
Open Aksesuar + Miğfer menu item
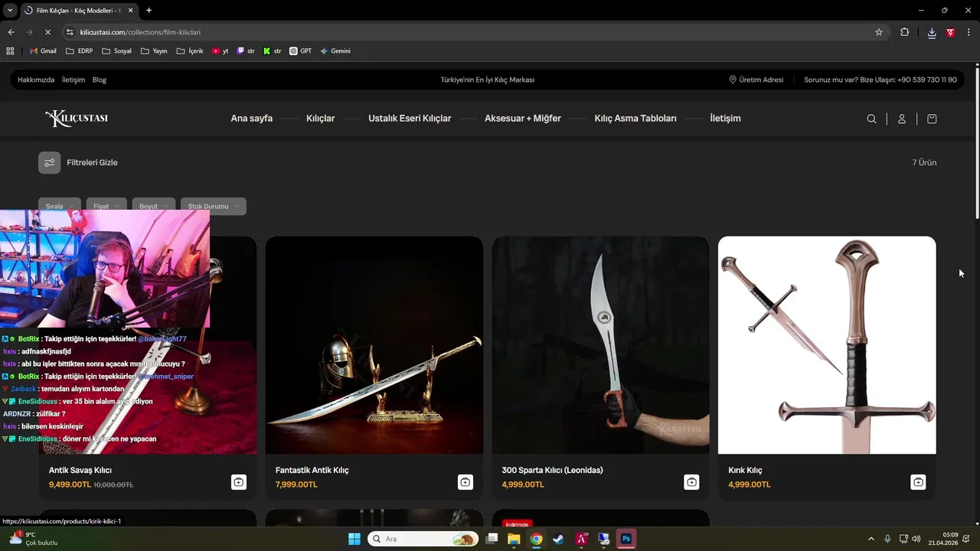coord(523,119)
